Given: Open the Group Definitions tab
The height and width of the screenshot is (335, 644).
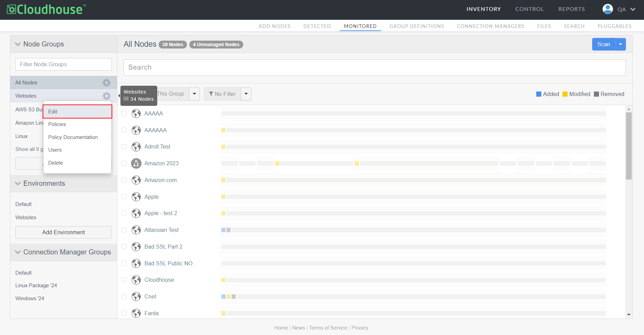Looking at the screenshot, I should [417, 26].
